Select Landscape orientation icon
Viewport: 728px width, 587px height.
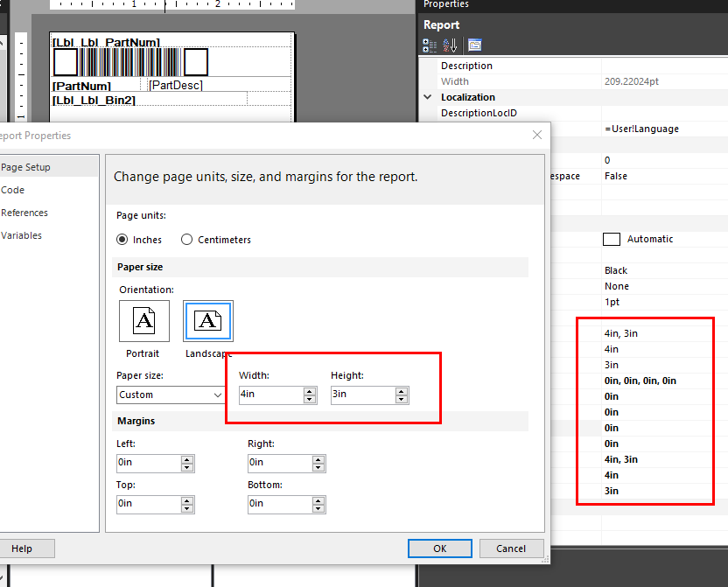coord(208,321)
